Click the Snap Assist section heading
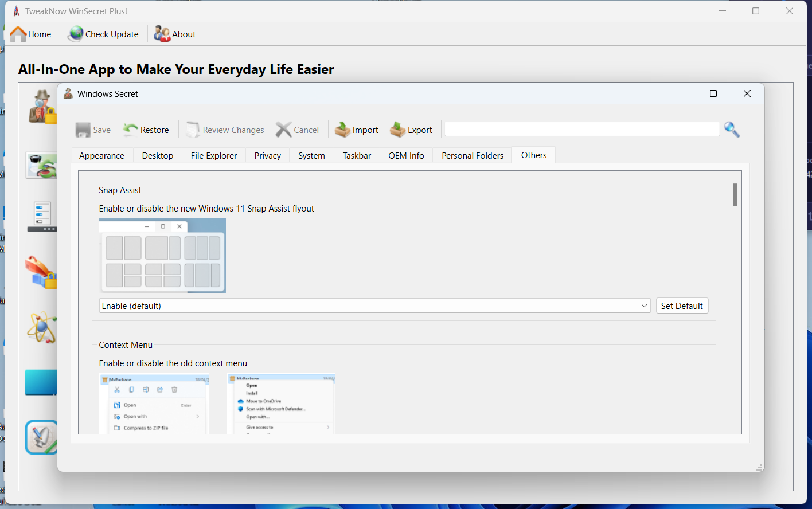Viewport: 812px width, 509px height. 120,190
